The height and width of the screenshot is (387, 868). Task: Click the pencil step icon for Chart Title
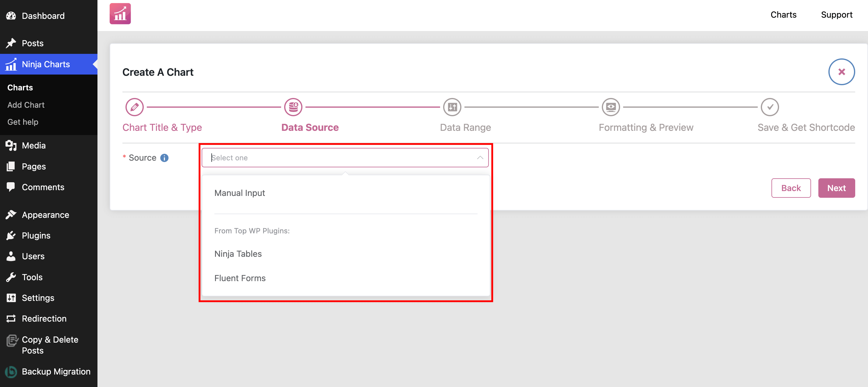(134, 107)
